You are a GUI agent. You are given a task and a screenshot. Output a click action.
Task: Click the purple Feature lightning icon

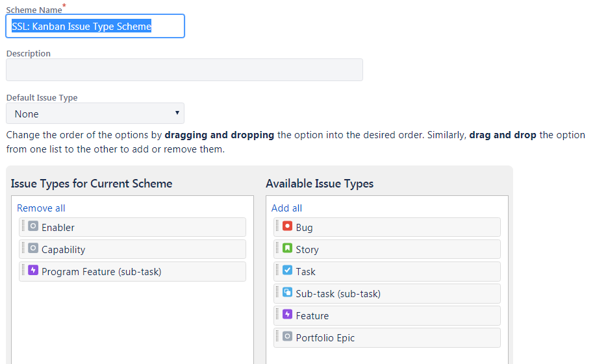[288, 315]
